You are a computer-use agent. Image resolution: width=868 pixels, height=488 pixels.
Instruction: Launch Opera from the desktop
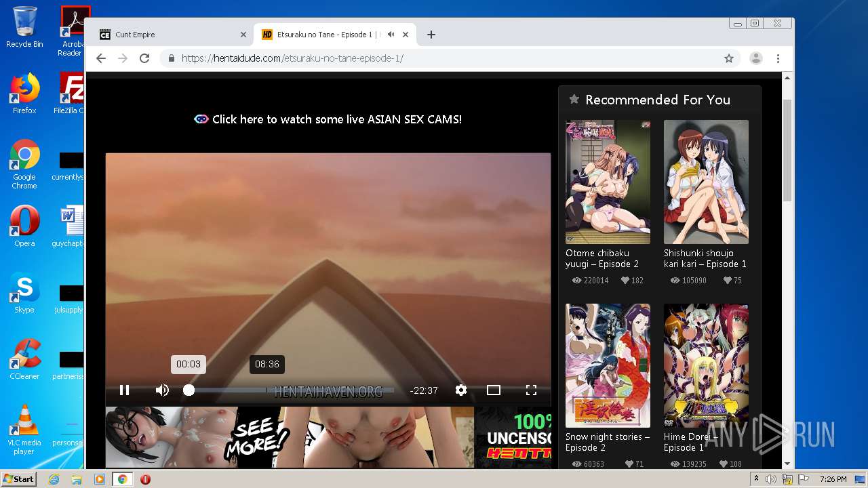pyautogui.click(x=24, y=226)
